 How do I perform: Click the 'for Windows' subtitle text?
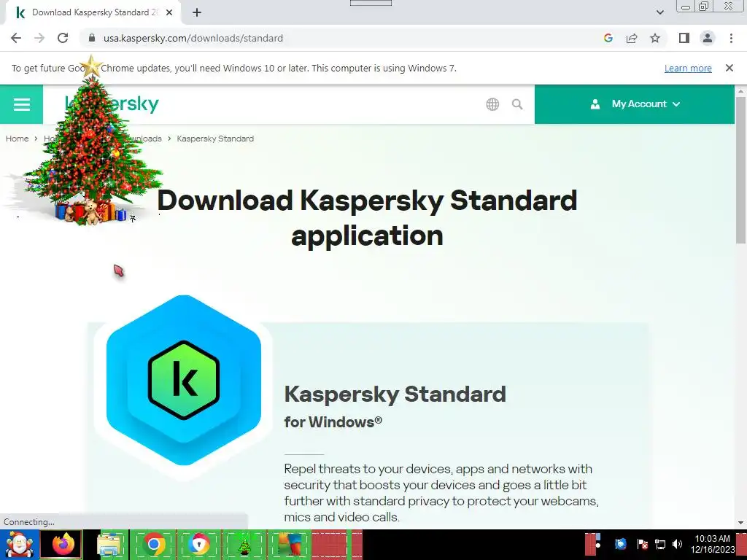coord(333,422)
